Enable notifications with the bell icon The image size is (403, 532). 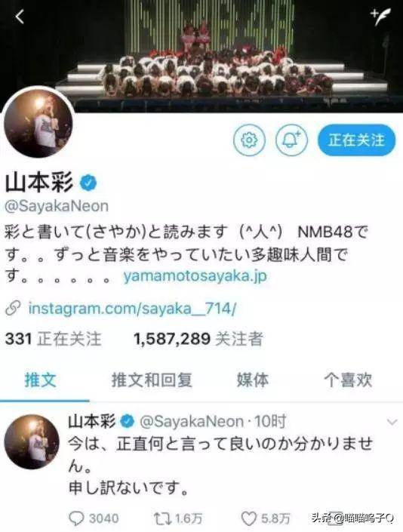[x=291, y=140]
